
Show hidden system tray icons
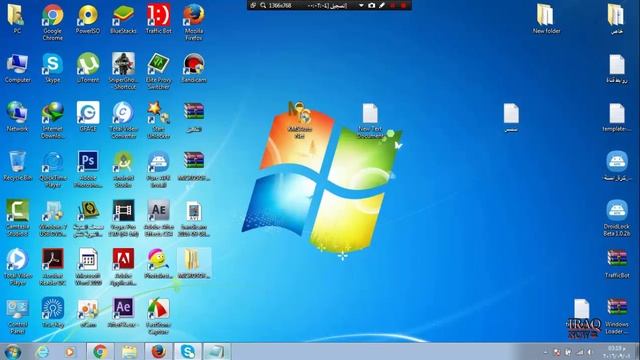[x=546, y=352]
